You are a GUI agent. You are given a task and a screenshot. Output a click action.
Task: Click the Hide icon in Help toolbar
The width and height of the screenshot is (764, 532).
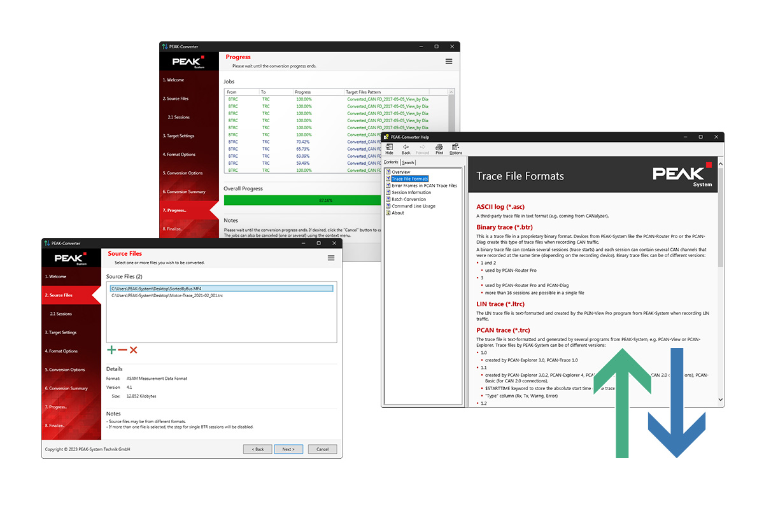click(x=389, y=149)
